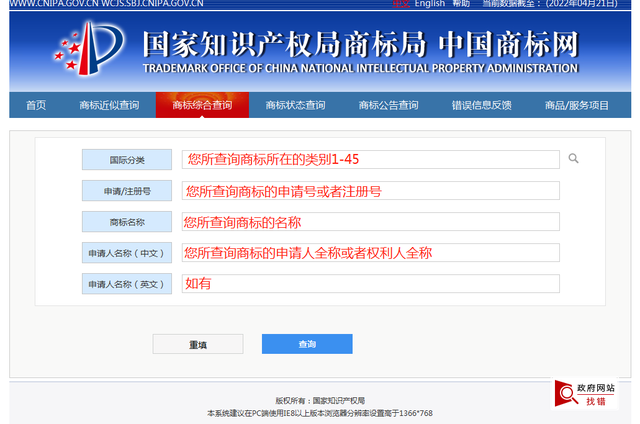Select the 商标综合查询 tab
This screenshot has height=424, width=640.
point(202,105)
